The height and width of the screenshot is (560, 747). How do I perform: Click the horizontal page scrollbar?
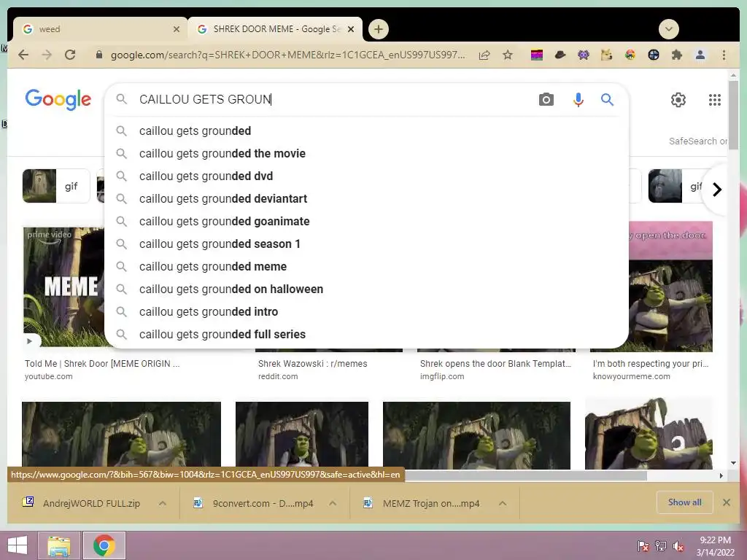click(x=526, y=475)
